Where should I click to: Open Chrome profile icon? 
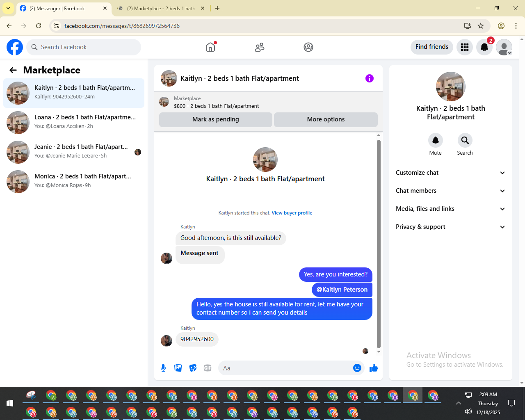click(501, 26)
